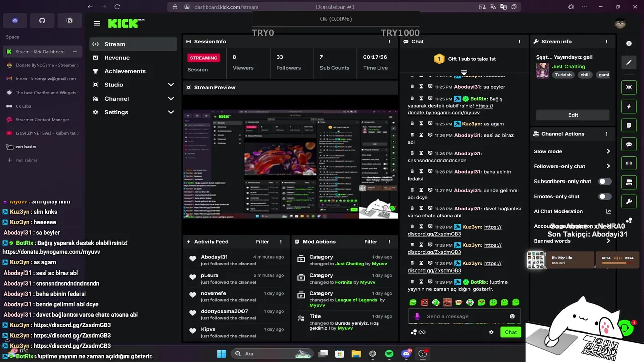Image resolution: width=644 pixels, height=362 pixels.
Task: Click the angry red emote in quick emotes
Action: (424, 302)
